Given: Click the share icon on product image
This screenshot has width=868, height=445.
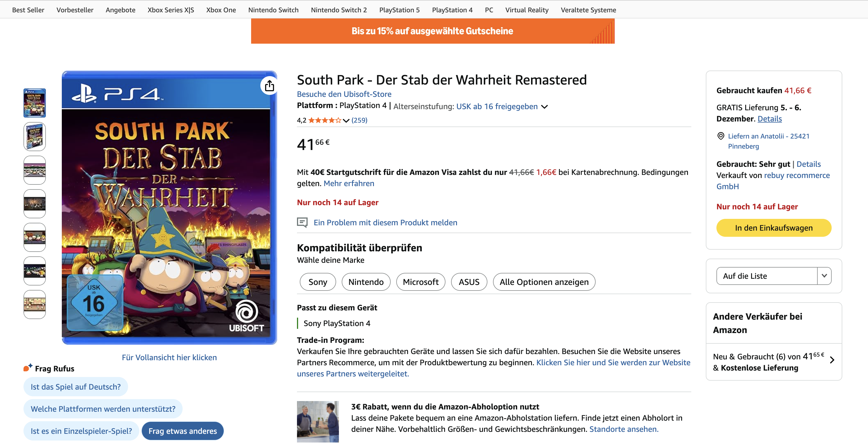Looking at the screenshot, I should point(269,86).
